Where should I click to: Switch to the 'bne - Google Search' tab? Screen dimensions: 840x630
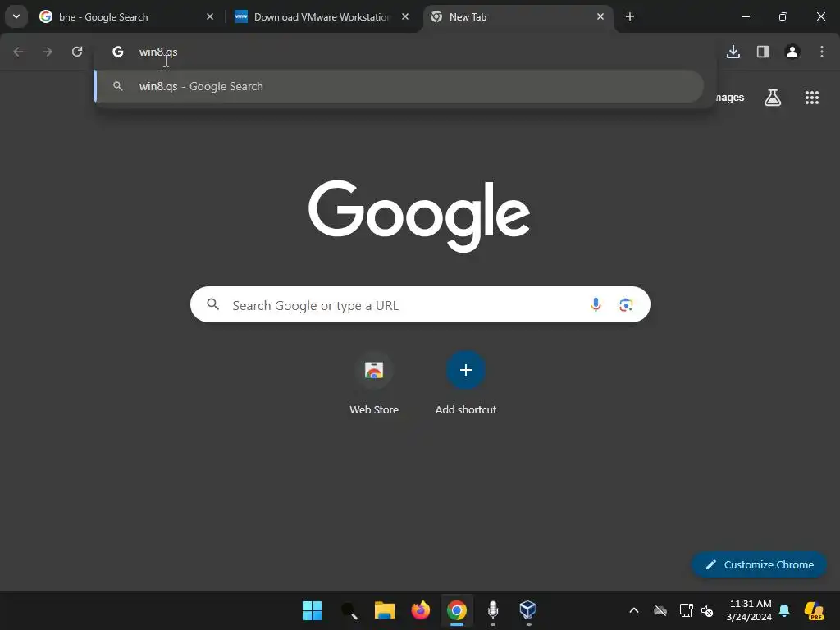pos(126,16)
